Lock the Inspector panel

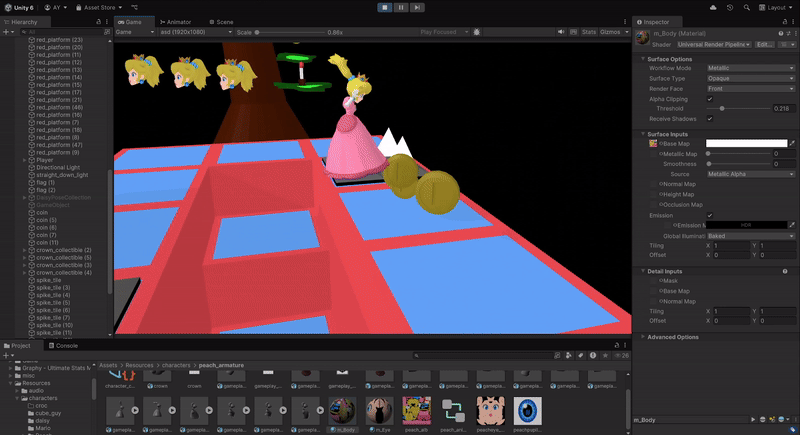click(785, 22)
